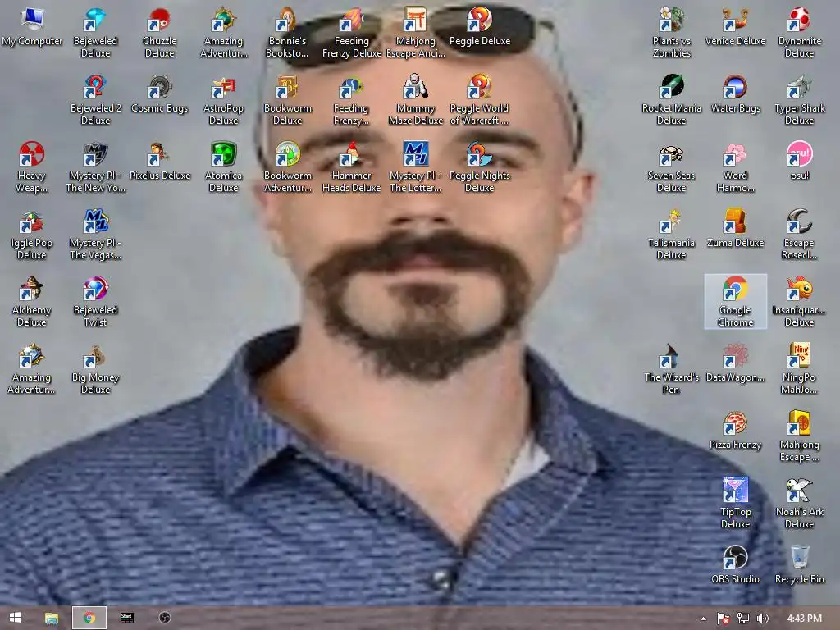This screenshot has width=840, height=630.
Task: Click the Big Money Deluxe icon
Action: click(x=95, y=369)
